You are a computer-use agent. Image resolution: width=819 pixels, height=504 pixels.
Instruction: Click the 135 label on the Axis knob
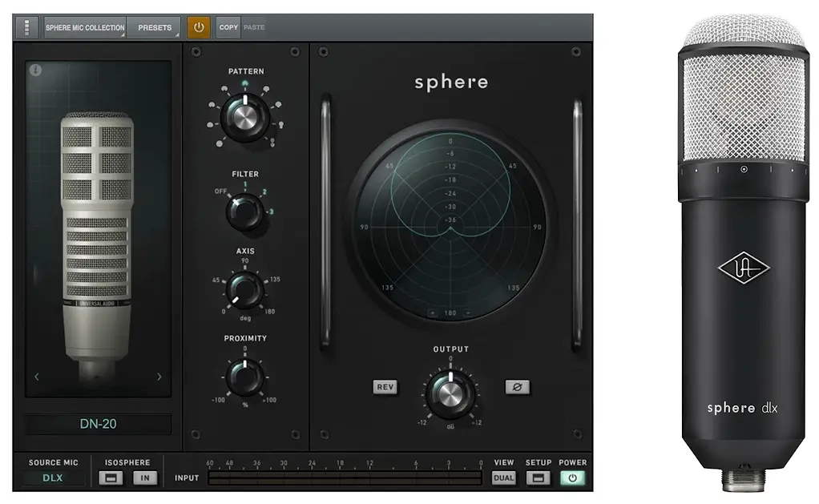[275, 280]
